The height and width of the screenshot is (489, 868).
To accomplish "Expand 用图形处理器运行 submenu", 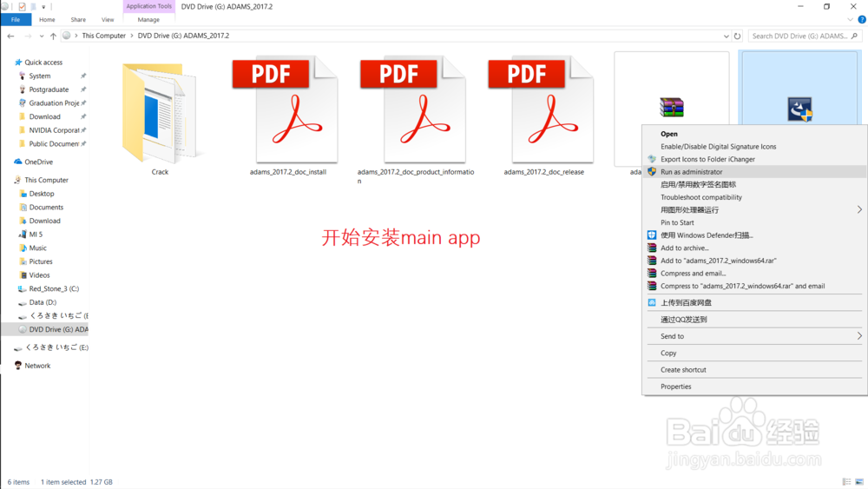I will pos(859,210).
